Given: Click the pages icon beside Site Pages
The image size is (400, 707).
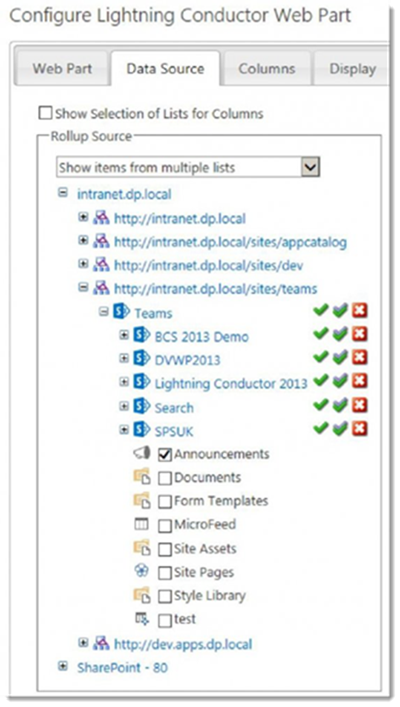Looking at the screenshot, I should click(142, 571).
